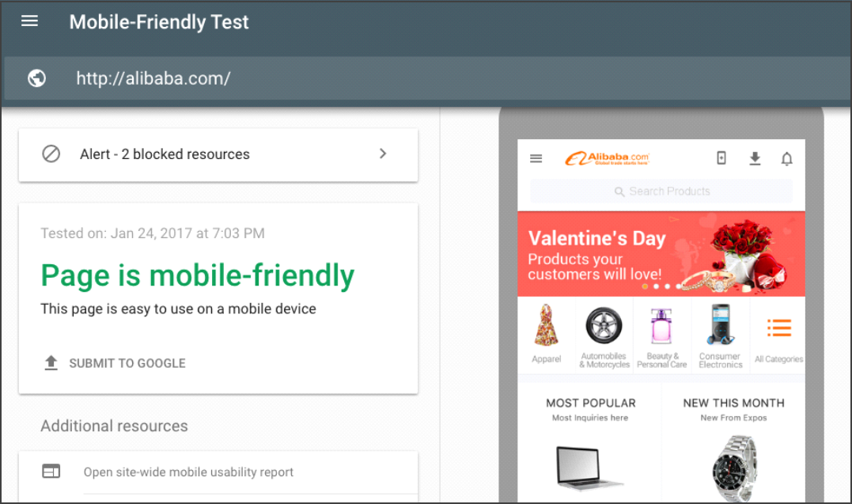Click the download icon in Alibaba header
The image size is (852, 504).
[755, 158]
